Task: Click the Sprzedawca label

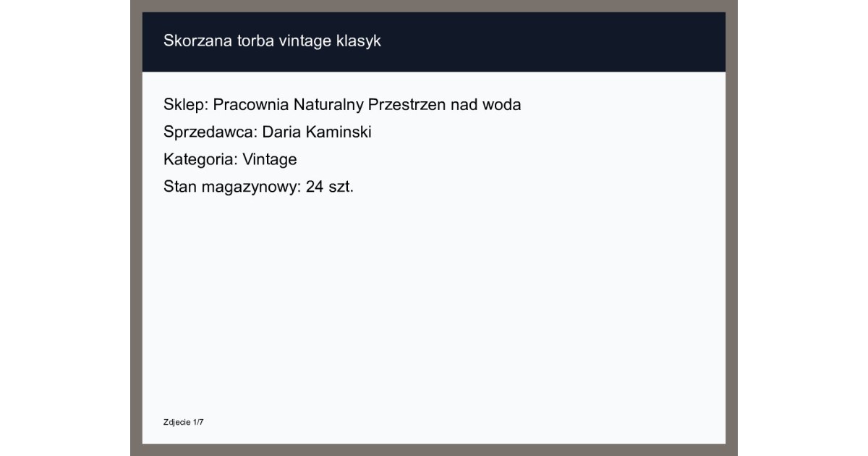Action: [x=210, y=132]
